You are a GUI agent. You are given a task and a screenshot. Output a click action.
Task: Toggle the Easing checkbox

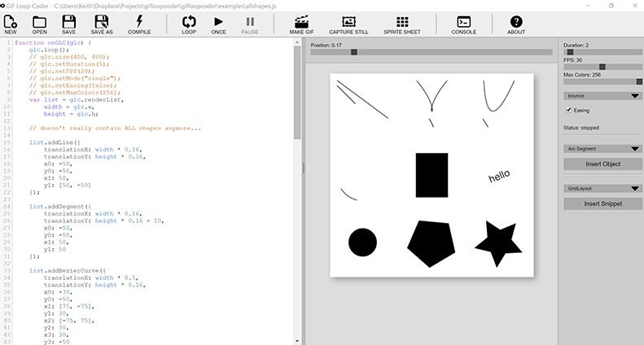(569, 110)
